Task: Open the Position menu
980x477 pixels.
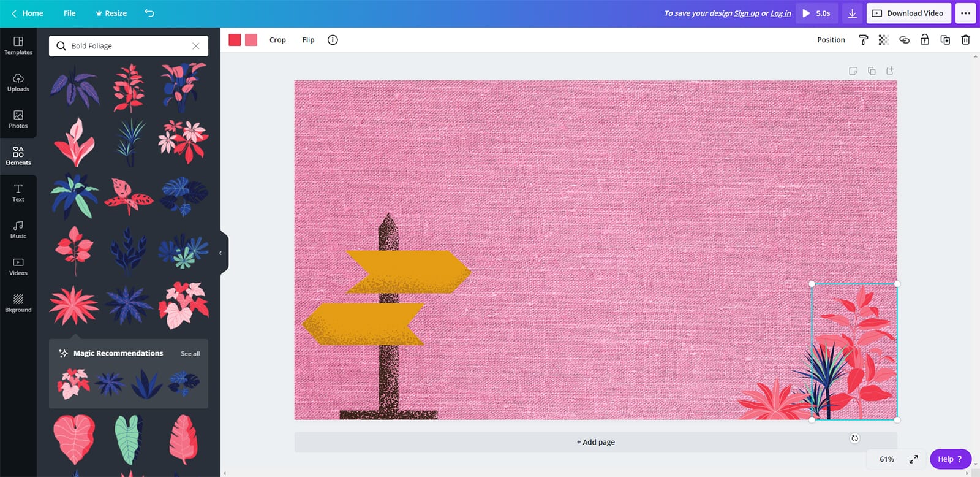Action: click(831, 40)
